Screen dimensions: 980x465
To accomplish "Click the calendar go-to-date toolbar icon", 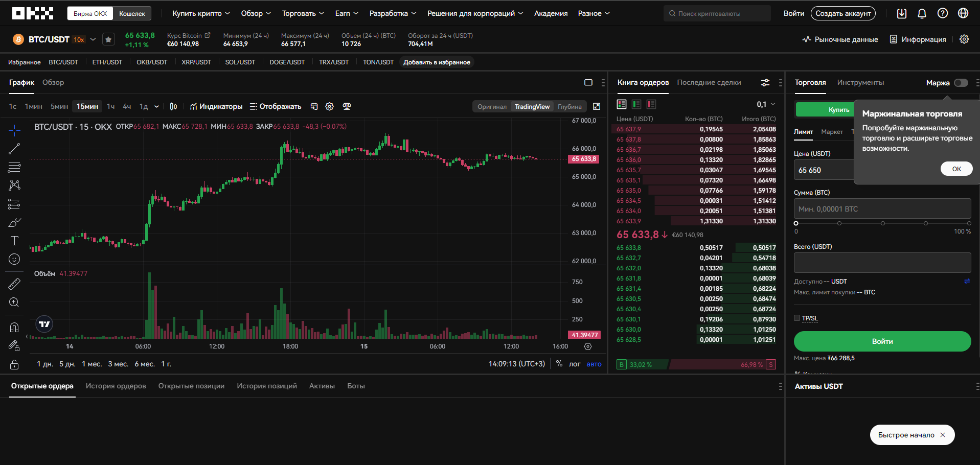I will tap(314, 106).
